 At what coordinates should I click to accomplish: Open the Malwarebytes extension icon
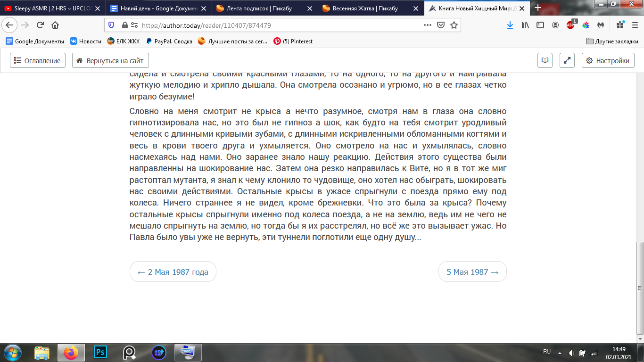pos(601,25)
